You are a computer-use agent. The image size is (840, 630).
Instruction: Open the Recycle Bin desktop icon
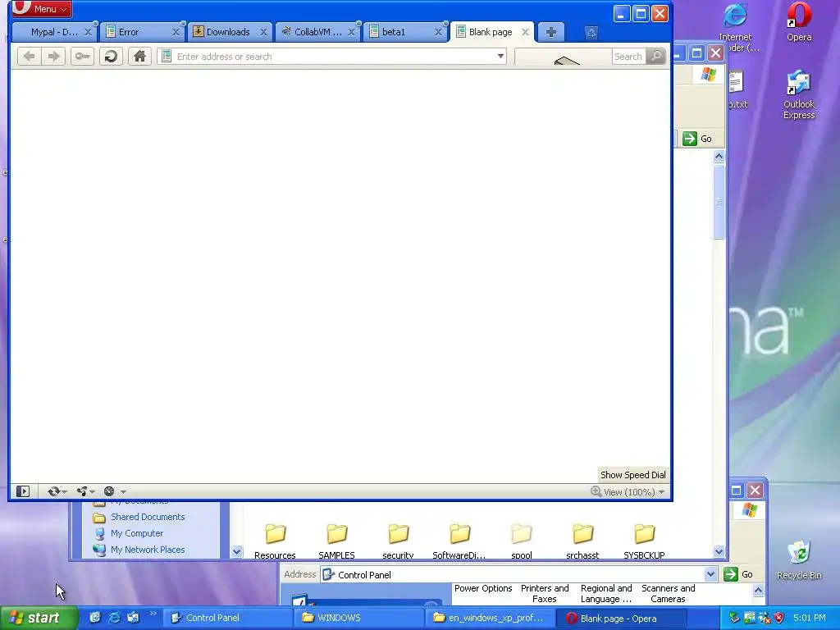(799, 559)
